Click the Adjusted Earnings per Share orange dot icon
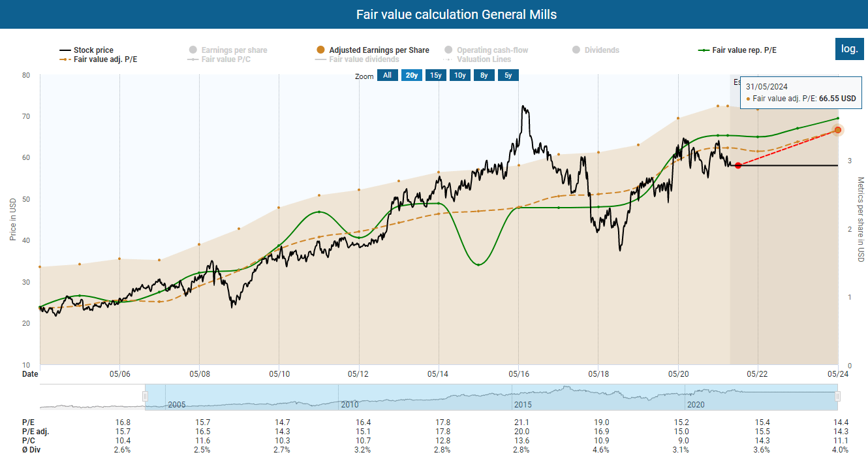 (x=319, y=50)
